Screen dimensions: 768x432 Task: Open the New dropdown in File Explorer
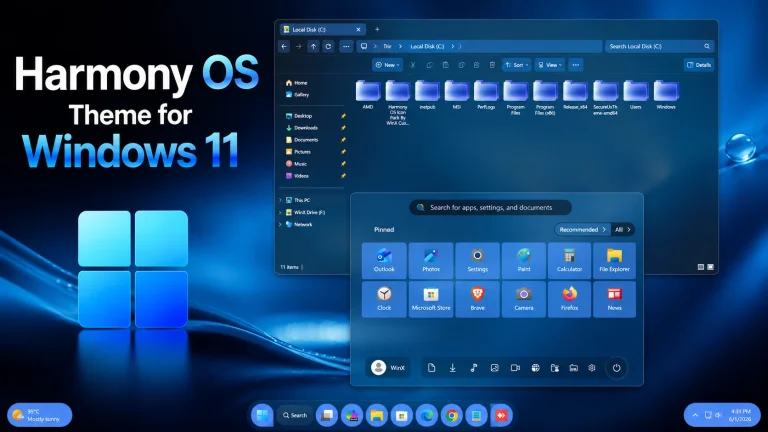[x=387, y=65]
